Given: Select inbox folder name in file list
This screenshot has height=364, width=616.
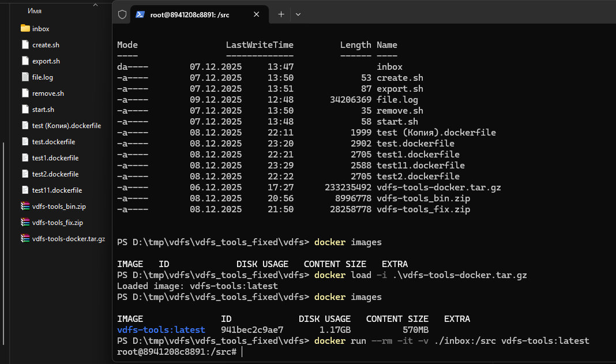Looking at the screenshot, I should (41, 29).
